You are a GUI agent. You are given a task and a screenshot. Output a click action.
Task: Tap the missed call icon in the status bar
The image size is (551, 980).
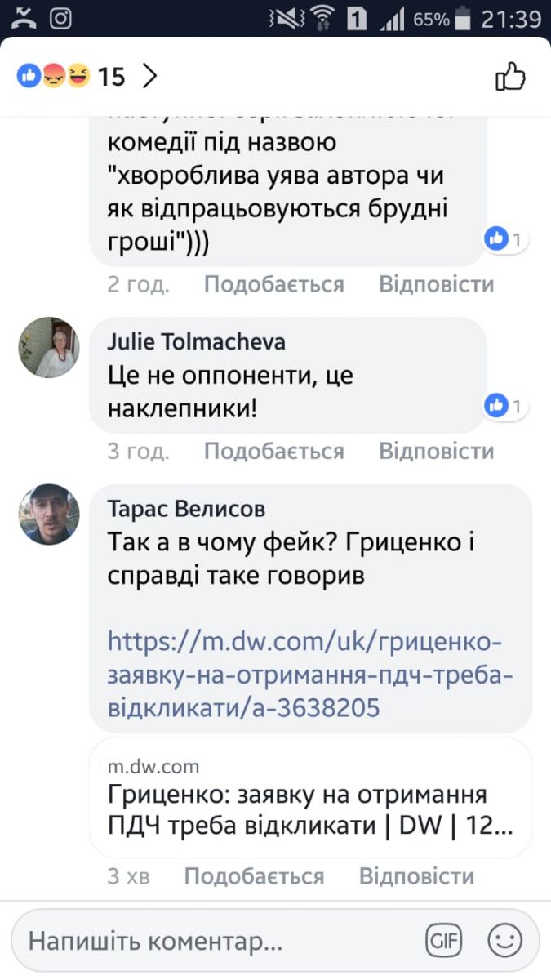point(24,19)
